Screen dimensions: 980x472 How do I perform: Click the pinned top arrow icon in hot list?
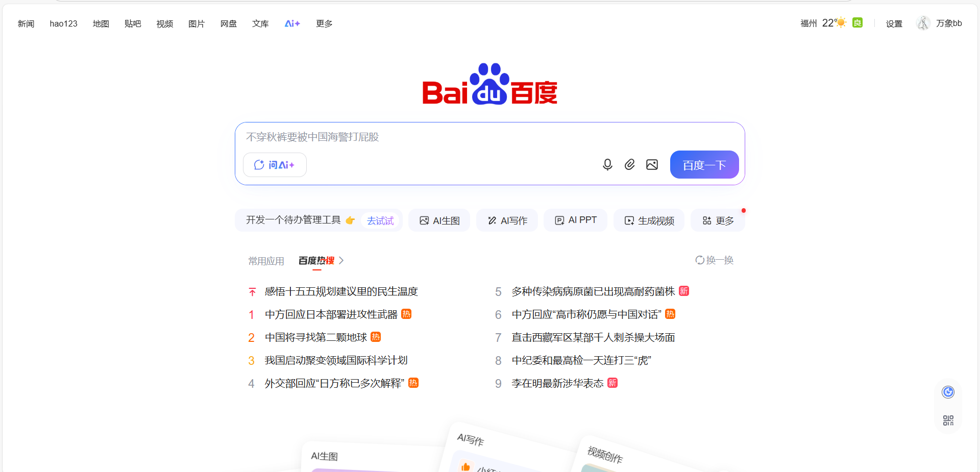pos(252,292)
